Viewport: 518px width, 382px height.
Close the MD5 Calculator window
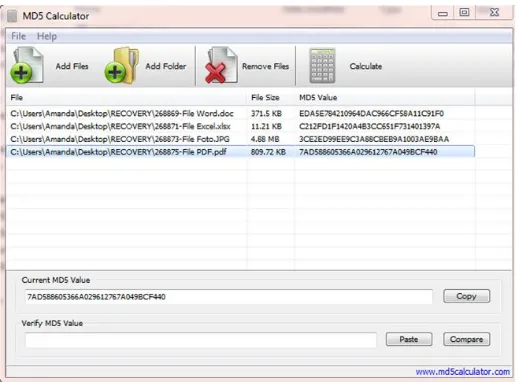[x=495, y=13]
